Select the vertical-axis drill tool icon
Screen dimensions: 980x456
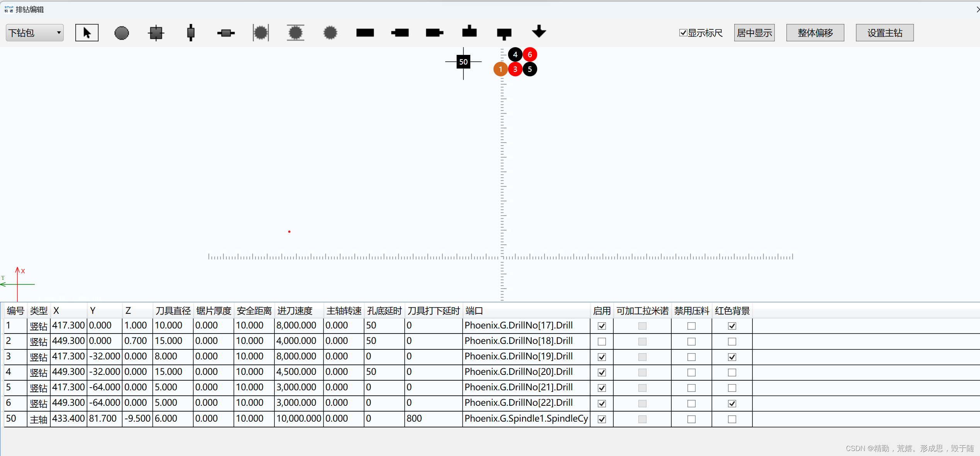[191, 33]
